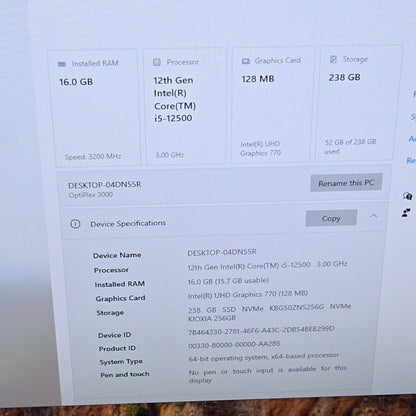Click the Device Specifications header label
Image resolution: width=416 pixels, height=416 pixels.
(128, 223)
